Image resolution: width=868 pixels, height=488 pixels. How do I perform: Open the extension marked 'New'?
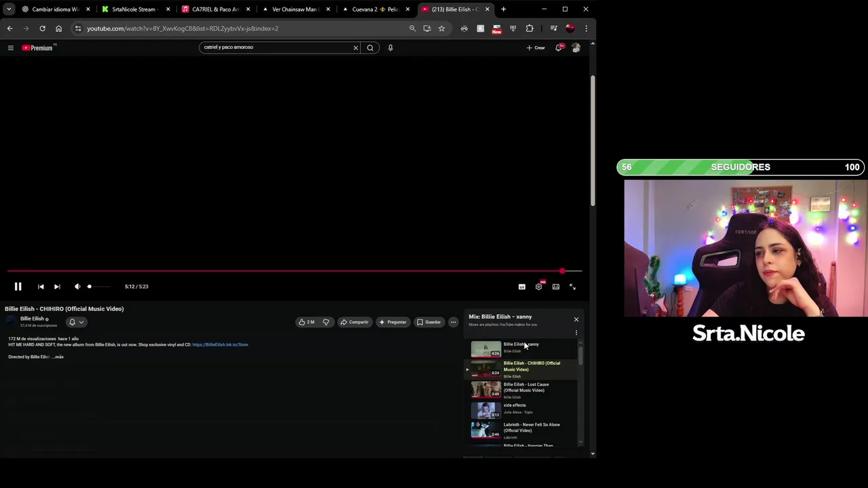tap(497, 28)
